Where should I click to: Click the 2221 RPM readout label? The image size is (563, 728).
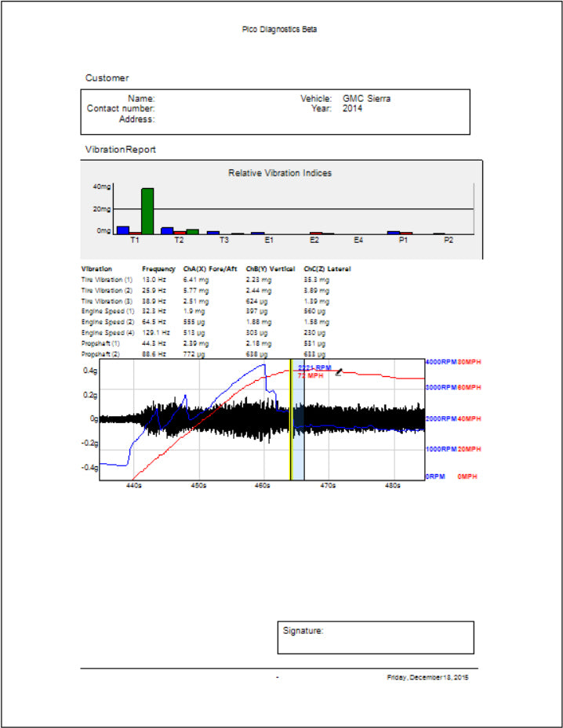314,368
